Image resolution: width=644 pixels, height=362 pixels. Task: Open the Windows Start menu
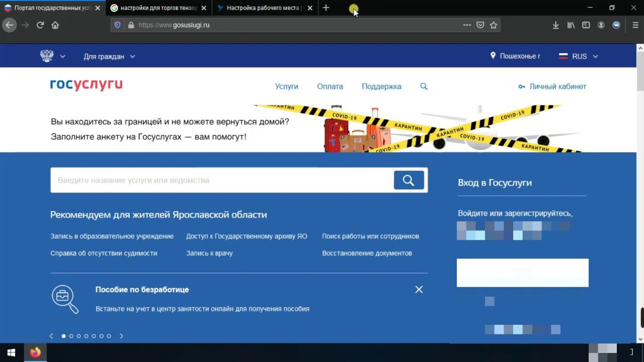(11, 352)
